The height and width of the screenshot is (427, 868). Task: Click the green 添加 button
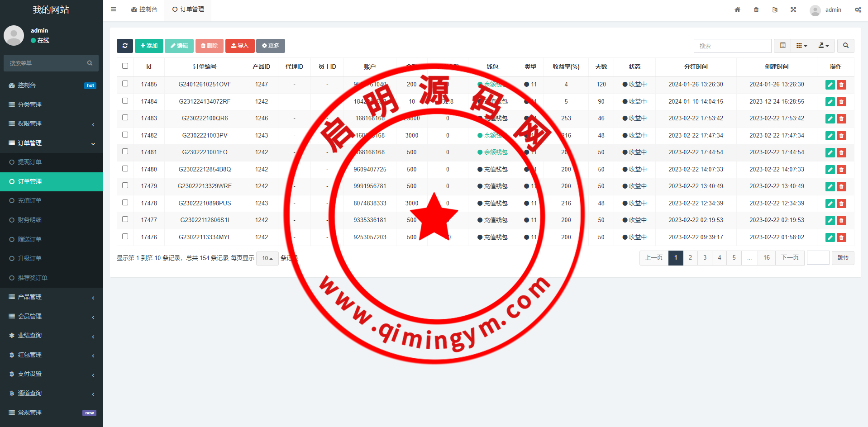click(149, 46)
